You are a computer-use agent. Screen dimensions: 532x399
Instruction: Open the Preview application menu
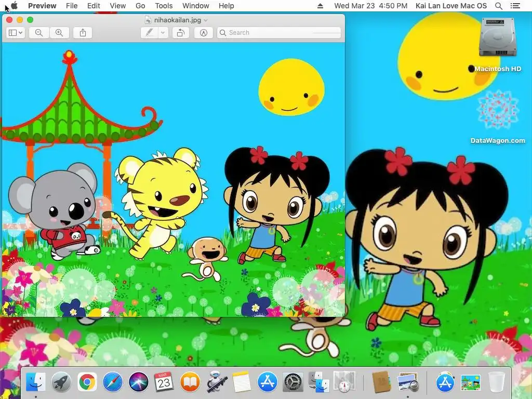(x=42, y=6)
